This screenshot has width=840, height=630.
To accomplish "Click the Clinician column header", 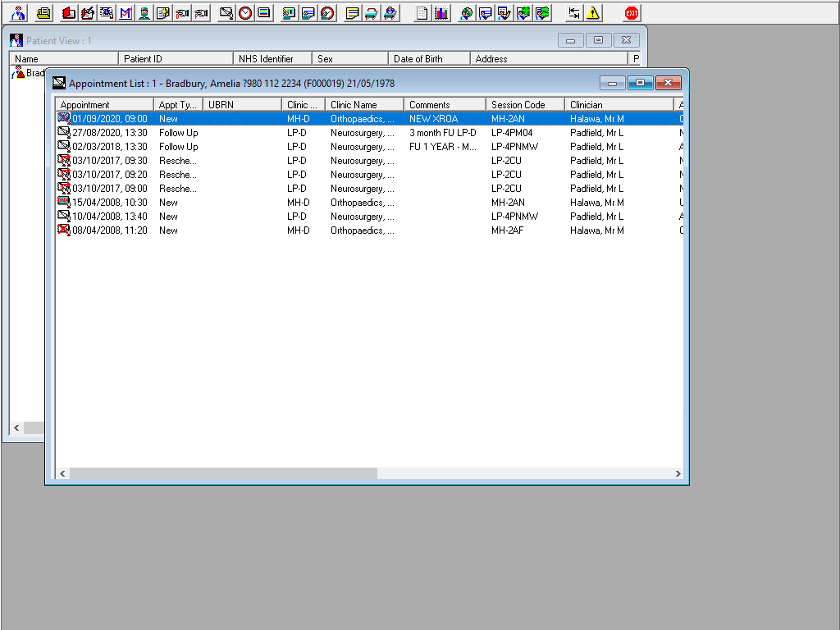I will (x=619, y=104).
